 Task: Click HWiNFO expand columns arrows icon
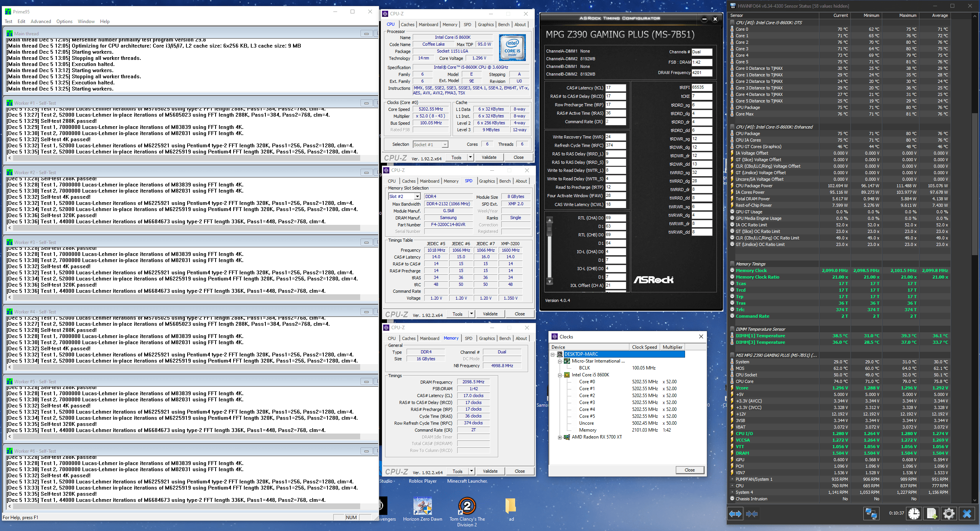(x=735, y=514)
